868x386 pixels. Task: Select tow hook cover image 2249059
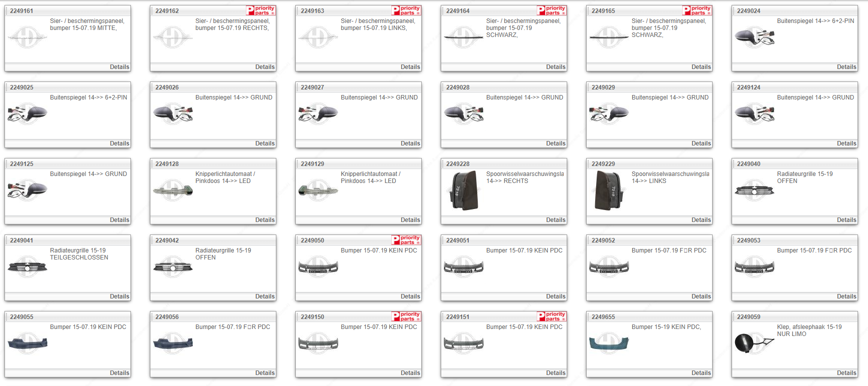(x=754, y=343)
